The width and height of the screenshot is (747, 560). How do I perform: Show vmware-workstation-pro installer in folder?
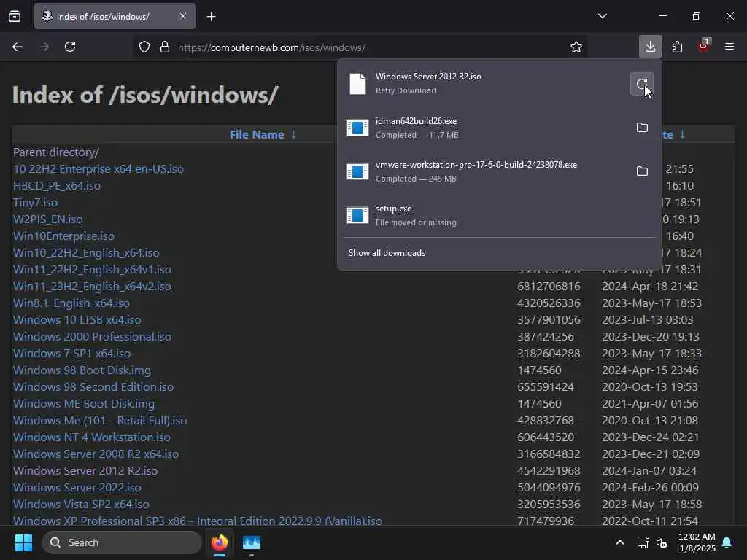pos(642,171)
